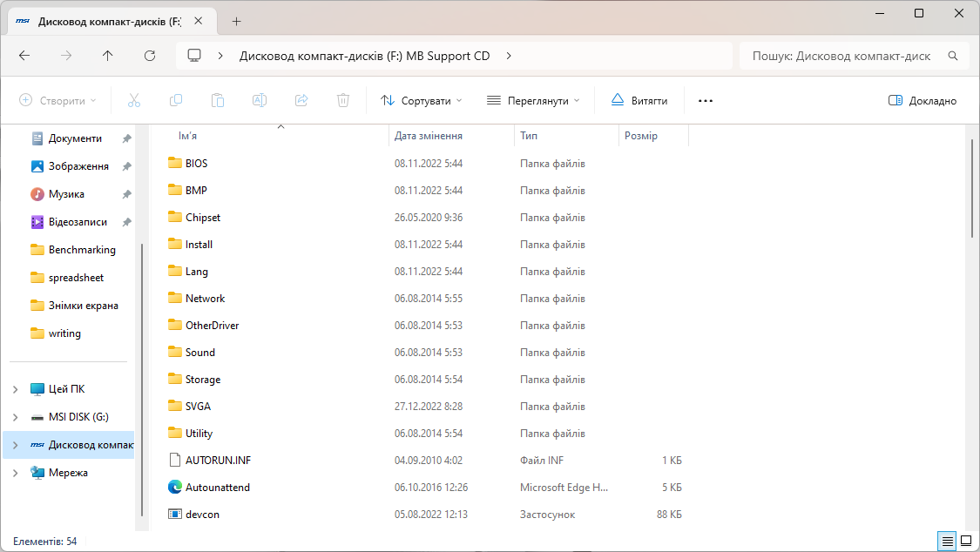Click the chevron after MB Support CD path

(509, 56)
